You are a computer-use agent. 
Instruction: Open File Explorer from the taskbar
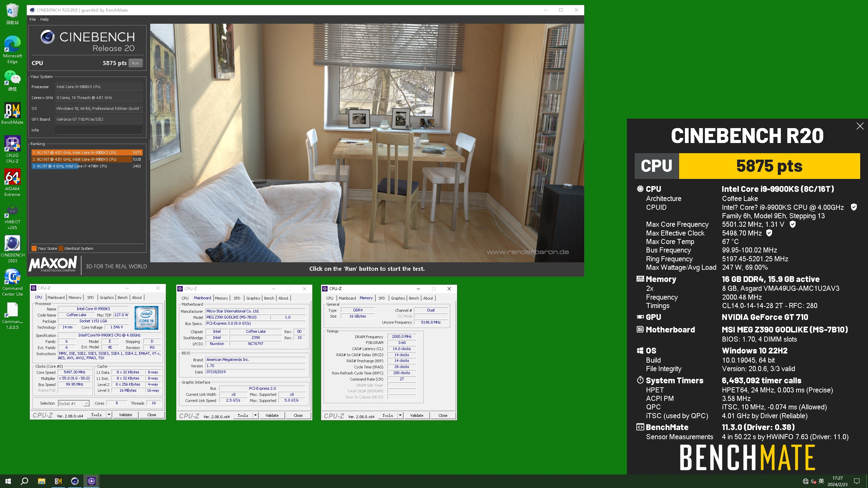41,481
